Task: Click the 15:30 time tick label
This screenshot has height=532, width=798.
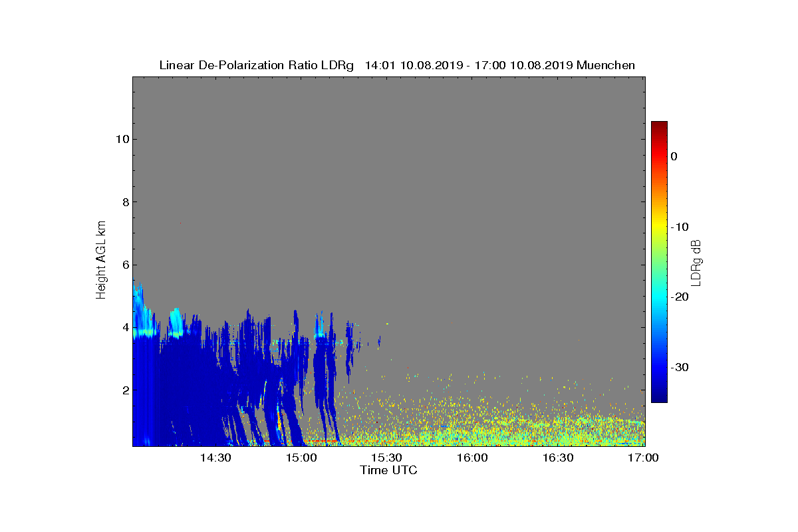Action: (387, 458)
